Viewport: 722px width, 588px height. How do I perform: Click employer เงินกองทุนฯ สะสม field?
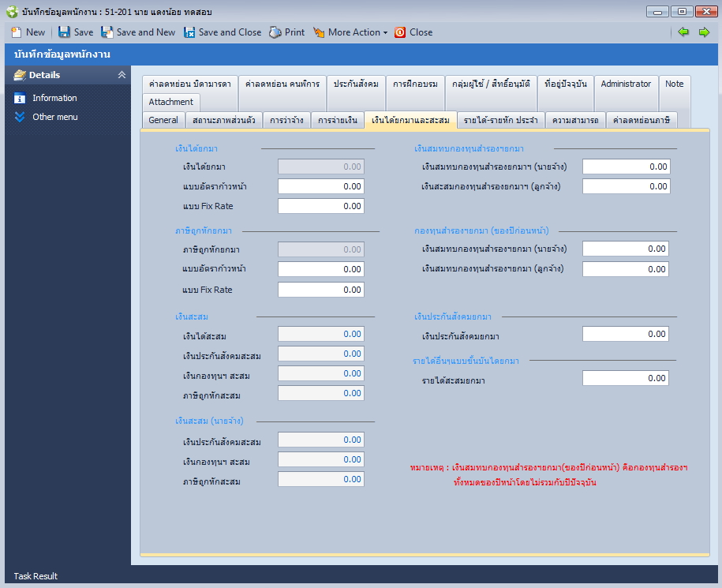(x=321, y=459)
